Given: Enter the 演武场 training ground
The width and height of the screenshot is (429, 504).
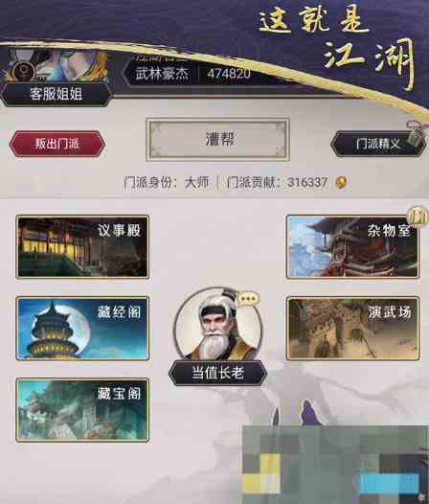Looking at the screenshot, I should click(352, 328).
